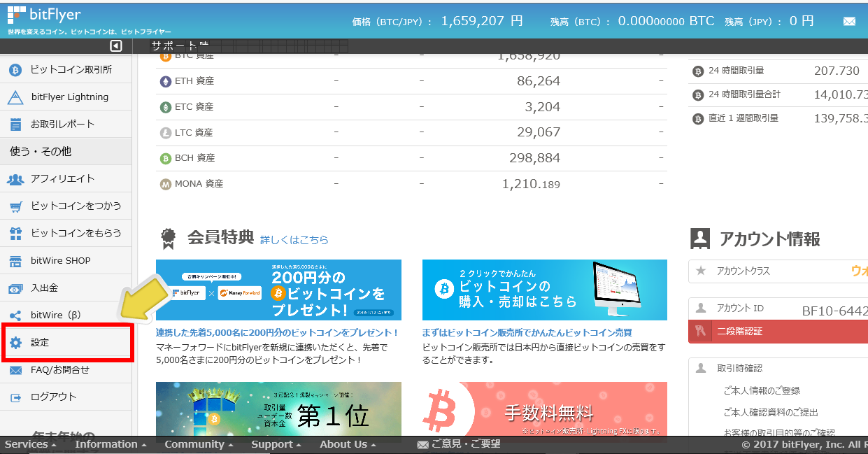868x454 pixels.
Task: Click LTC 資産 value 29,067
Action: coord(539,133)
